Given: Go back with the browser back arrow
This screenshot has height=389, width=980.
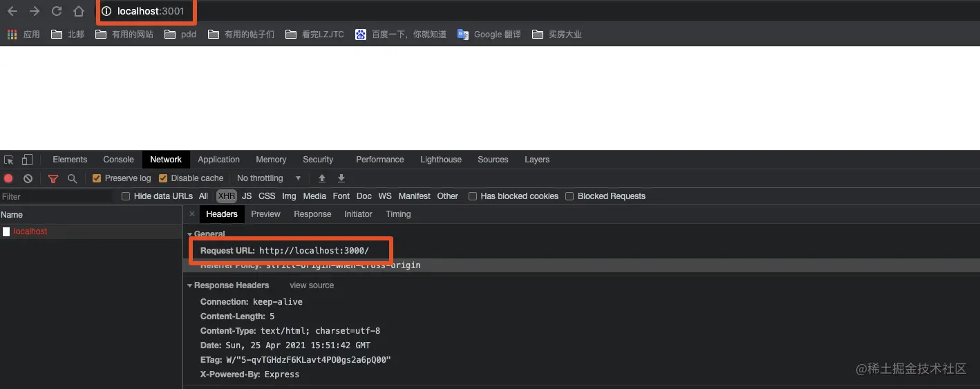Looking at the screenshot, I should (12, 11).
